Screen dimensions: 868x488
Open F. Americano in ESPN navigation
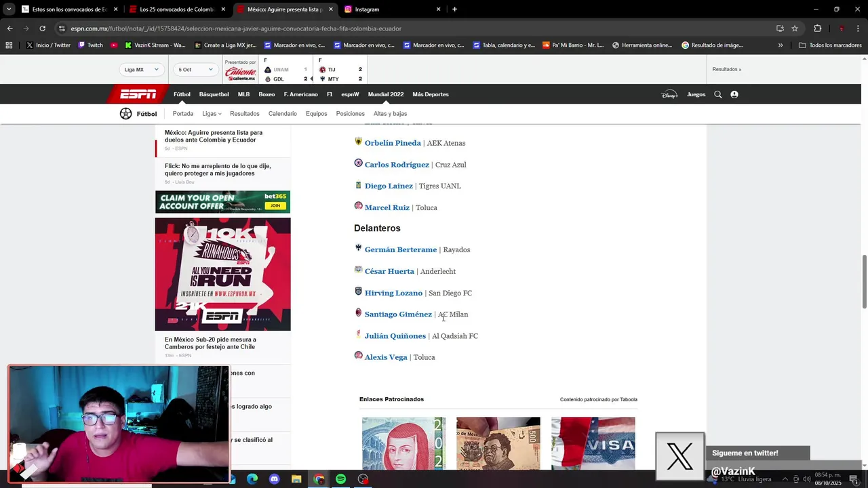300,95
